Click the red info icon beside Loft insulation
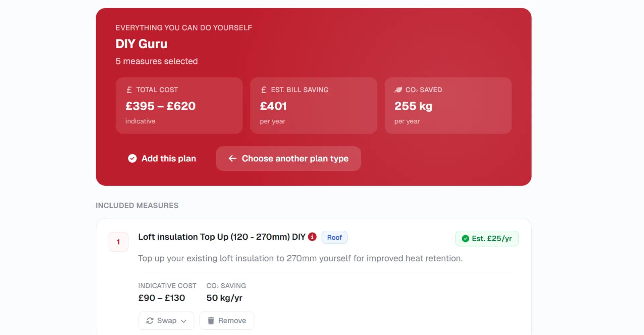The height and width of the screenshot is (335, 644). click(x=312, y=237)
